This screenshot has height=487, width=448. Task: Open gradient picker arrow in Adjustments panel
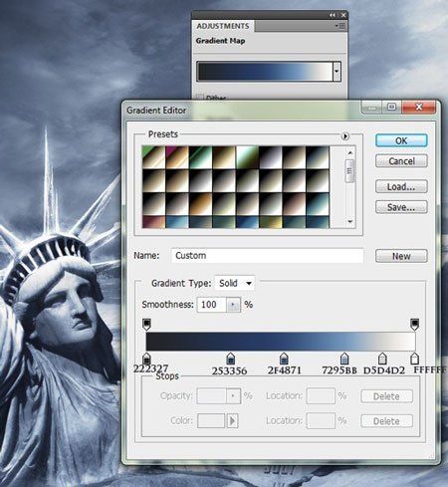point(336,71)
